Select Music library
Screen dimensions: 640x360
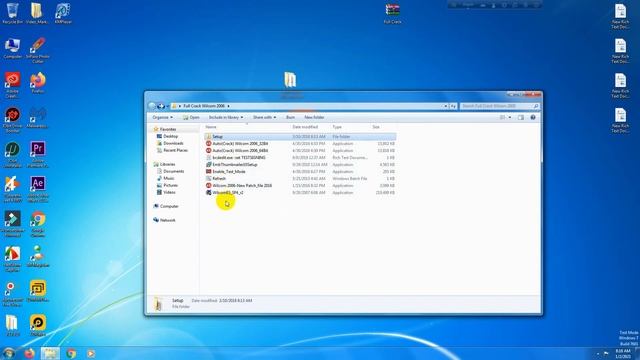[169, 178]
